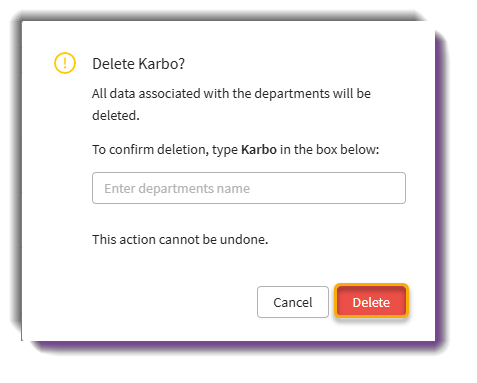Select the bold Karbo word in instructions
This screenshot has width=477, height=383.
[x=259, y=150]
